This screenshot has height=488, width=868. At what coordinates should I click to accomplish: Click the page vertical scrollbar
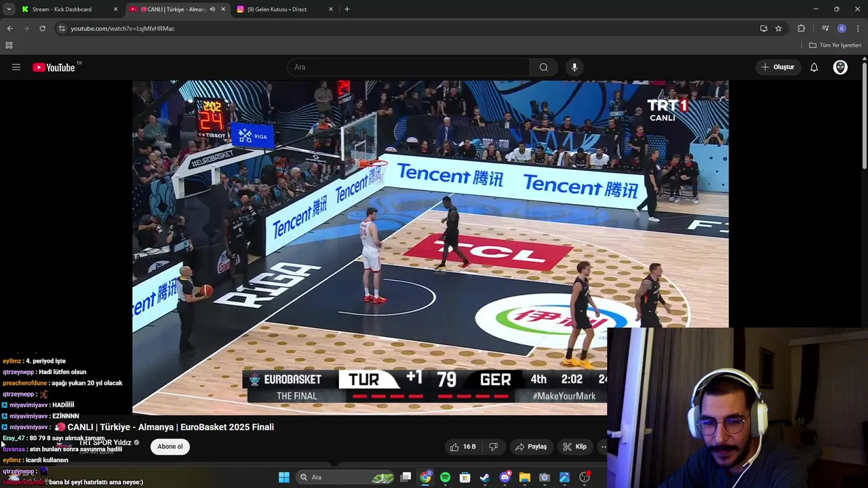(865, 115)
